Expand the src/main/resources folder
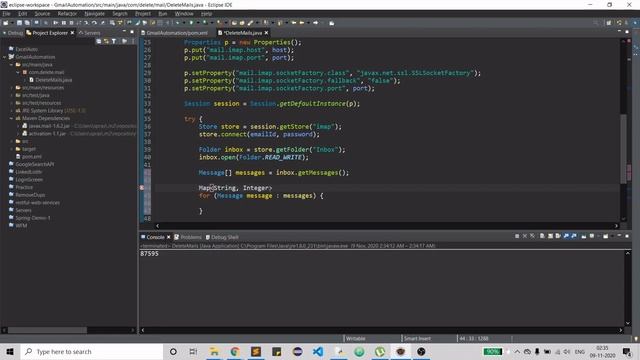 point(11,87)
